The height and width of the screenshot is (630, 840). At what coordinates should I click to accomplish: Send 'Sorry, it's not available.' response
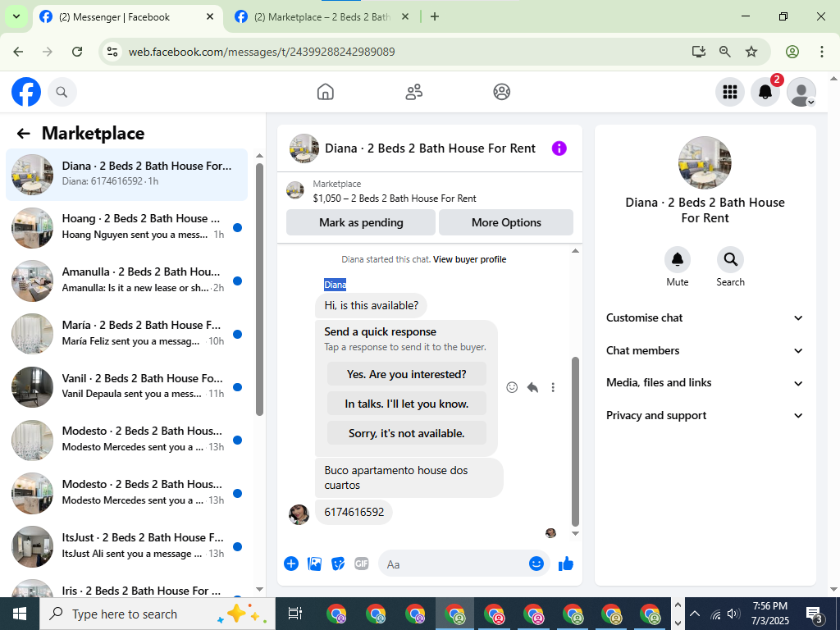tap(407, 433)
